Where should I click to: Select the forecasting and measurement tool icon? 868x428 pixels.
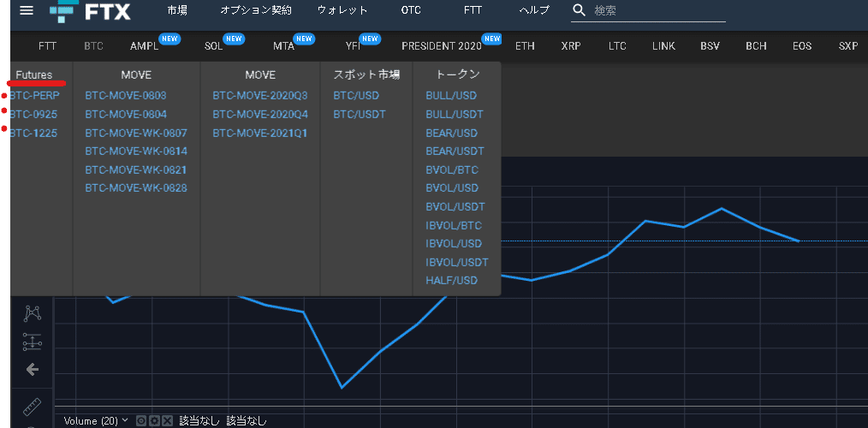(33, 342)
